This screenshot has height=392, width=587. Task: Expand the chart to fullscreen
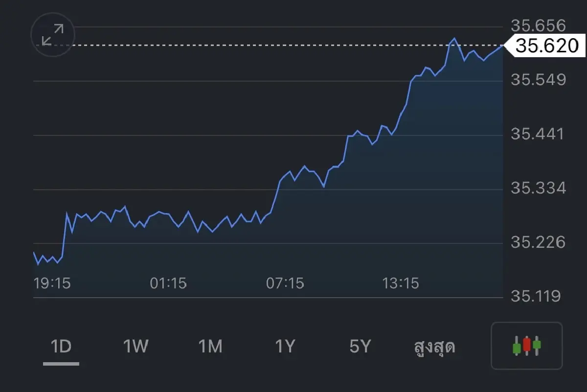pos(53,35)
